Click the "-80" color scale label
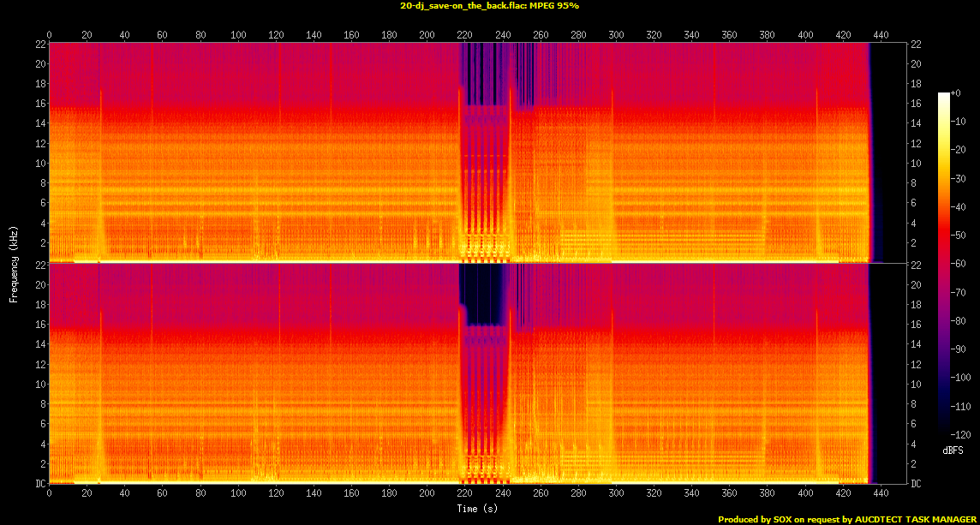The height and width of the screenshot is (525, 980). point(958,321)
